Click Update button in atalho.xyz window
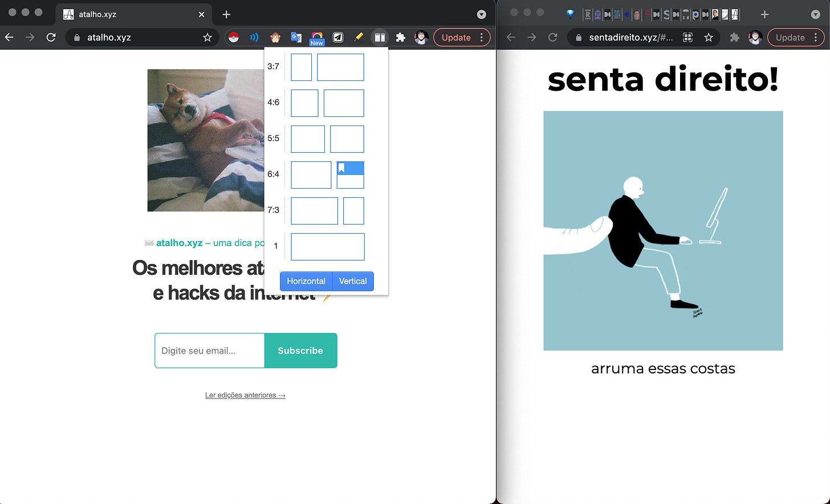 tap(456, 38)
